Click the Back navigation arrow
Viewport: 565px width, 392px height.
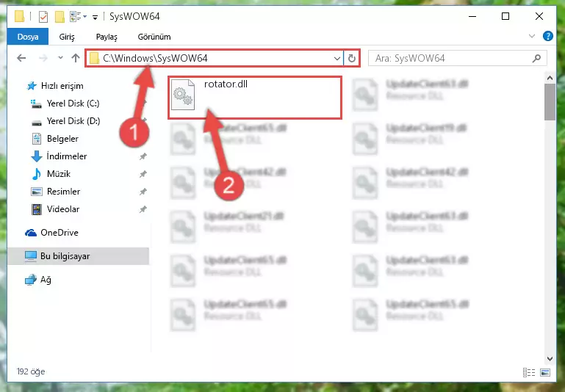click(21, 58)
